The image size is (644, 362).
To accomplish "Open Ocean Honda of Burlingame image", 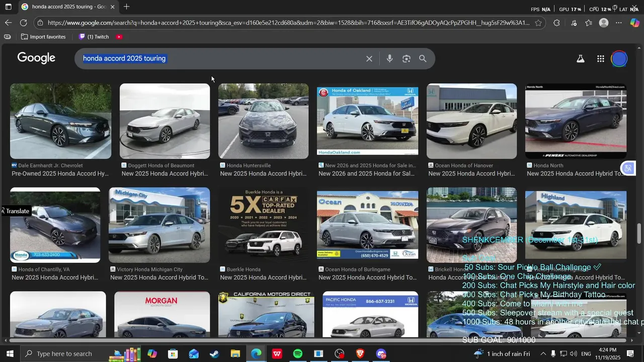I will pyautogui.click(x=367, y=225).
